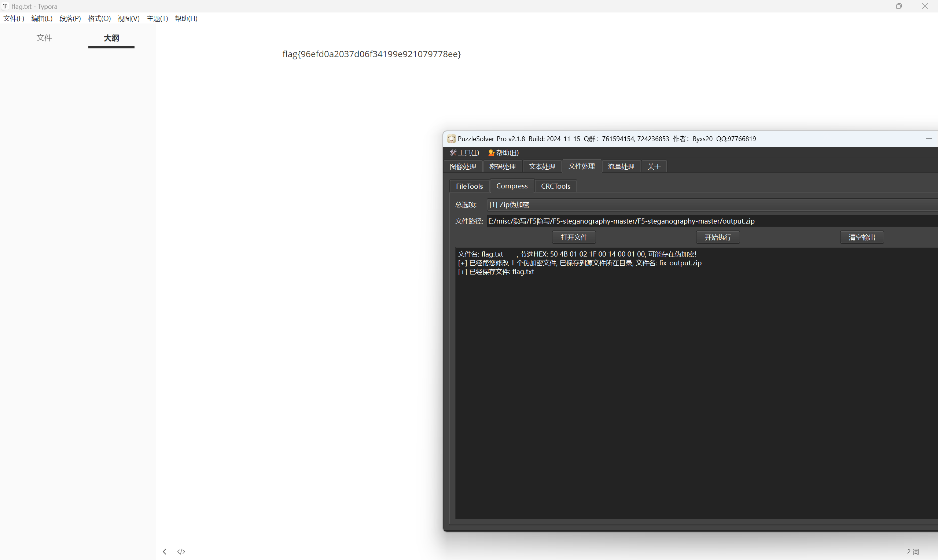Click the fix_output.zip output line

click(580, 263)
